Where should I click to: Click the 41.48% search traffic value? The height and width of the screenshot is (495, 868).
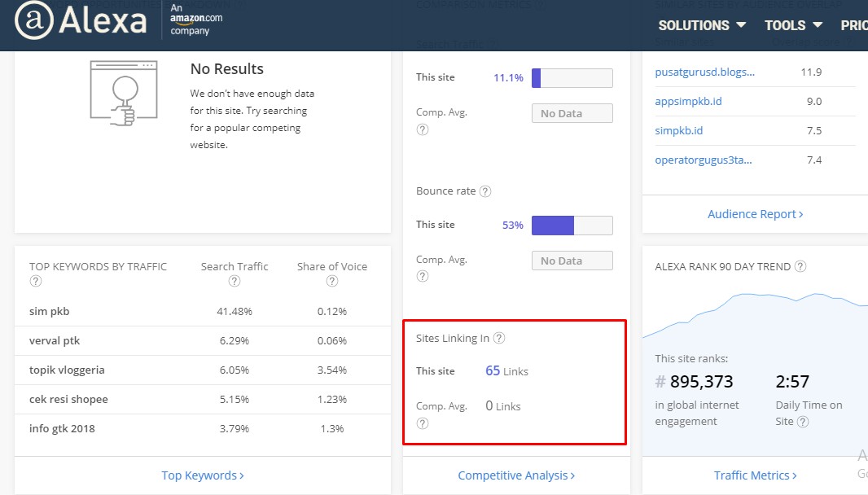(235, 312)
